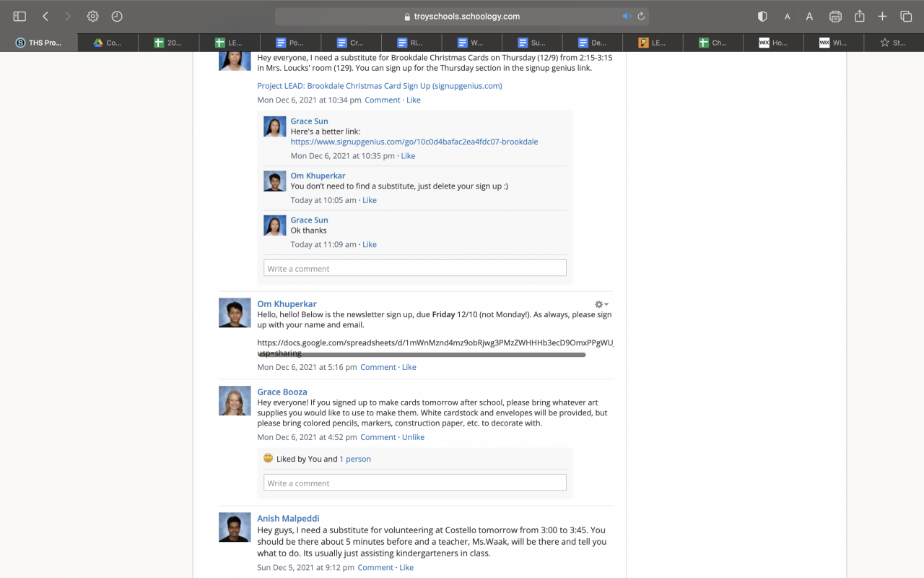Switch to the Ri... document tab
The image size is (924, 578).
tap(411, 43)
